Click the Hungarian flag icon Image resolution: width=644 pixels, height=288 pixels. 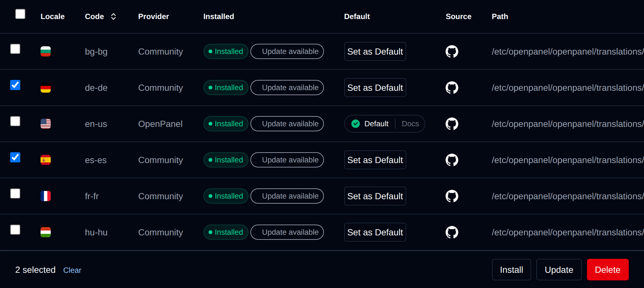(x=46, y=232)
